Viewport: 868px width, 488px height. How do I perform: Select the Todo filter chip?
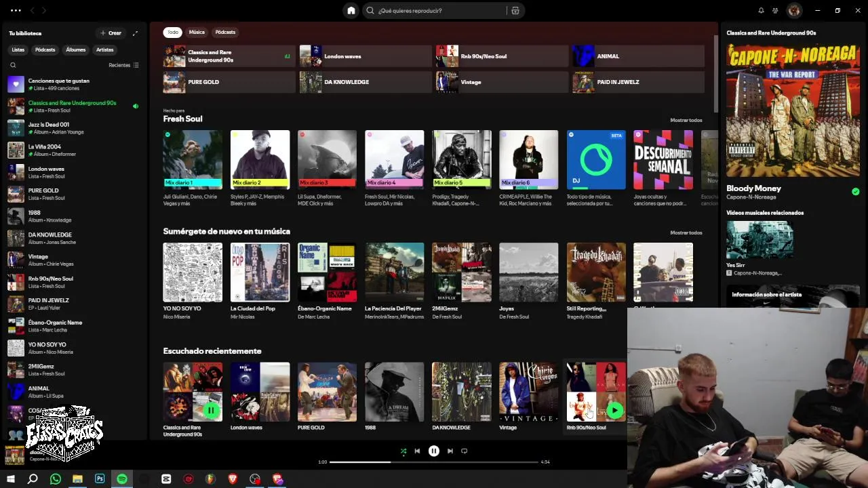[x=173, y=32]
